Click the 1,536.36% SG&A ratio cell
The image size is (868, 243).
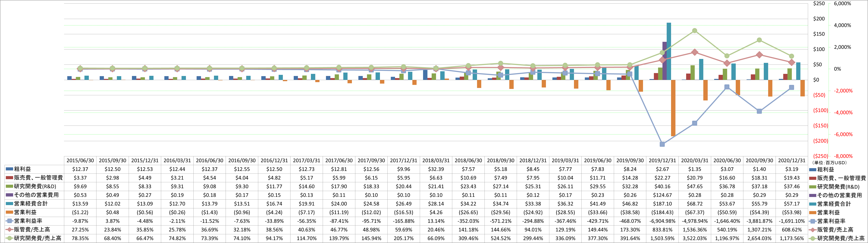695,230
